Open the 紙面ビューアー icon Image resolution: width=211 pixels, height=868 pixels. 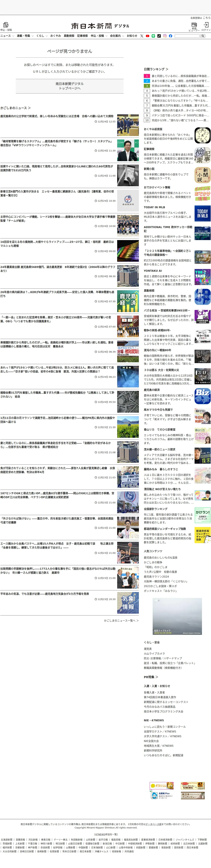pos(194,25)
